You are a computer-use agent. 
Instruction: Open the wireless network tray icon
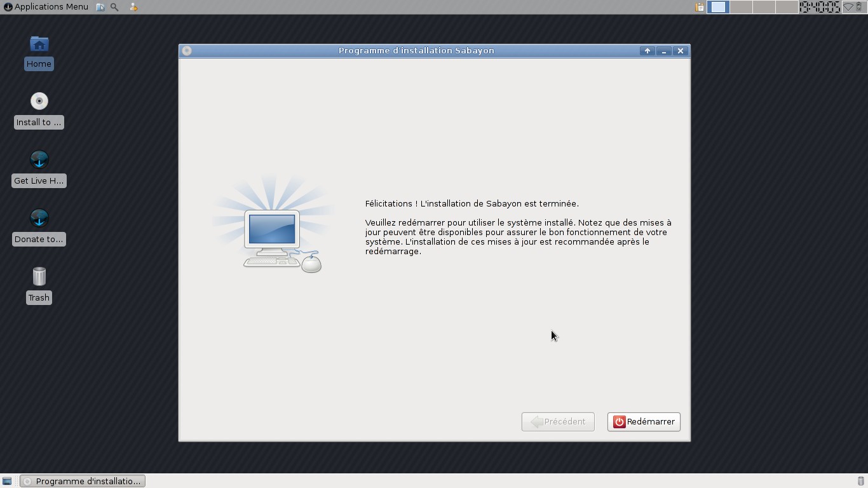[848, 7]
